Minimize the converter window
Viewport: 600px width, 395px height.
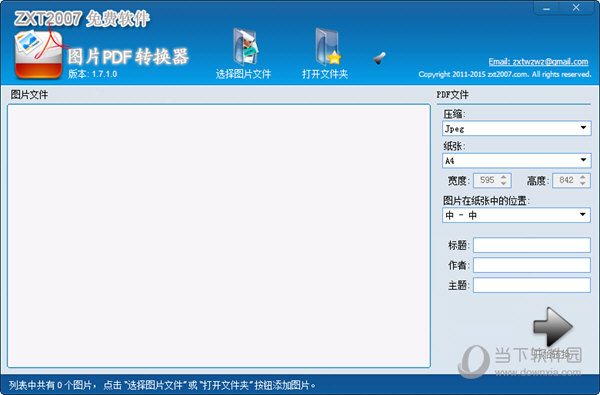click(x=546, y=8)
